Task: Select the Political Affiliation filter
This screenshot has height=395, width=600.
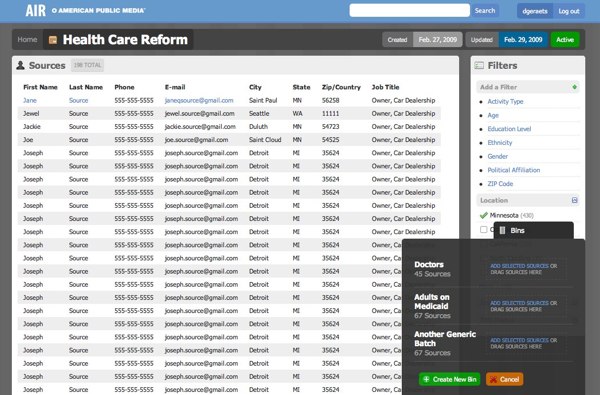Action: click(x=514, y=170)
